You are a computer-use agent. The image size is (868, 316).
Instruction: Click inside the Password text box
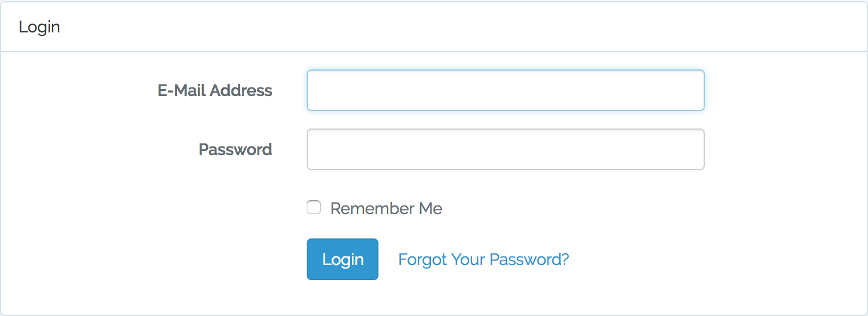tap(505, 149)
